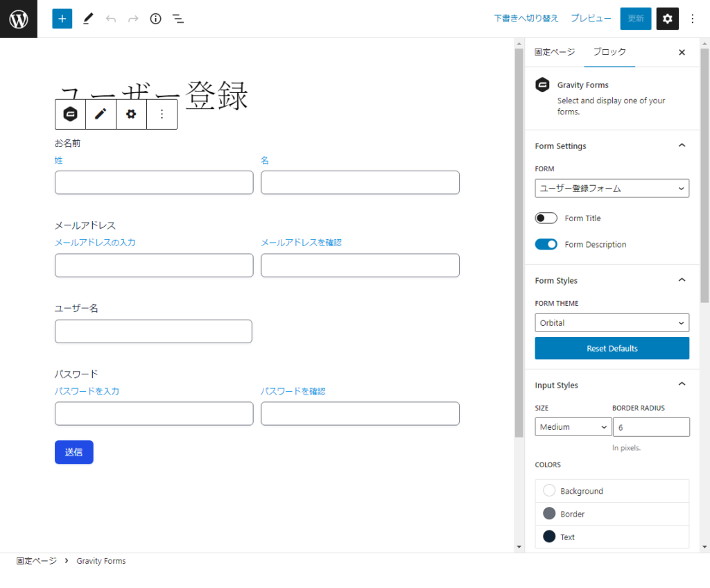The width and height of the screenshot is (710, 588).
Task: Click the edit form pencil icon in block toolbar
Action: point(101,114)
